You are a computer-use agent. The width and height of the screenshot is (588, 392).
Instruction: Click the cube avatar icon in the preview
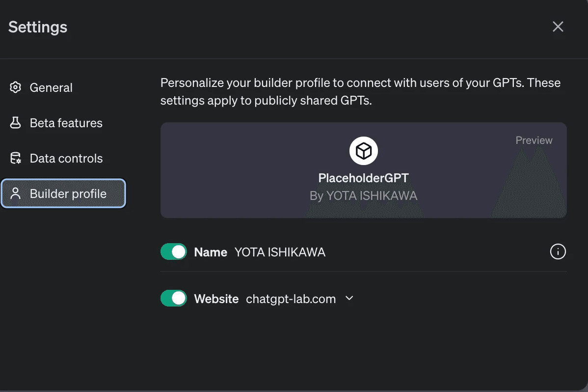click(x=363, y=151)
